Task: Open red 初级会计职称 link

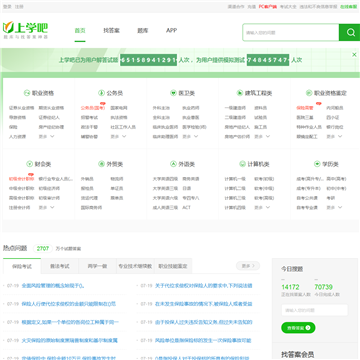Action: [x=21, y=179]
